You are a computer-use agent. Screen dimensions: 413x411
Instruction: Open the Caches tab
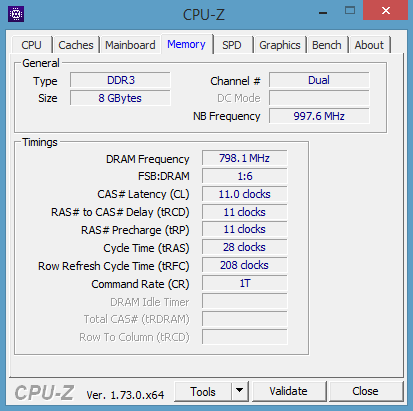pyautogui.click(x=76, y=45)
